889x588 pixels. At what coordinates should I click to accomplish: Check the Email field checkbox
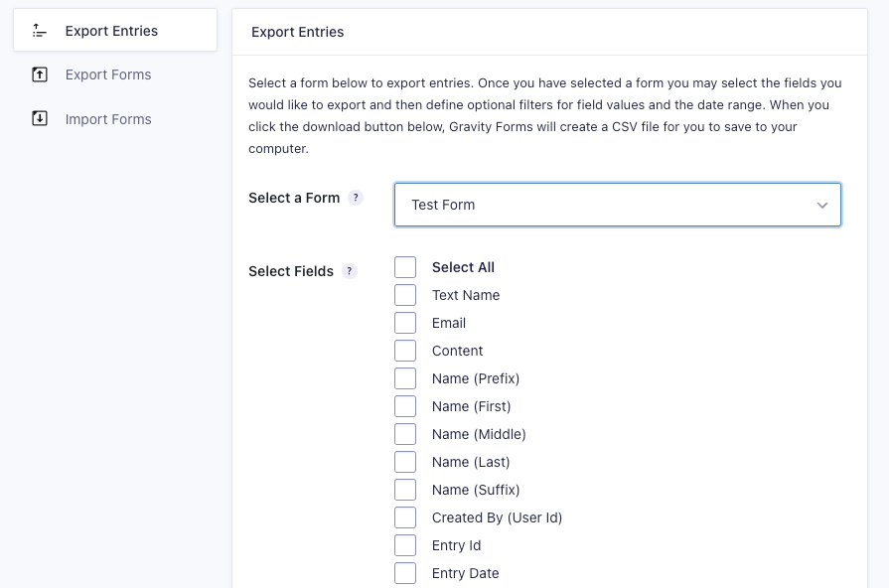pos(405,322)
